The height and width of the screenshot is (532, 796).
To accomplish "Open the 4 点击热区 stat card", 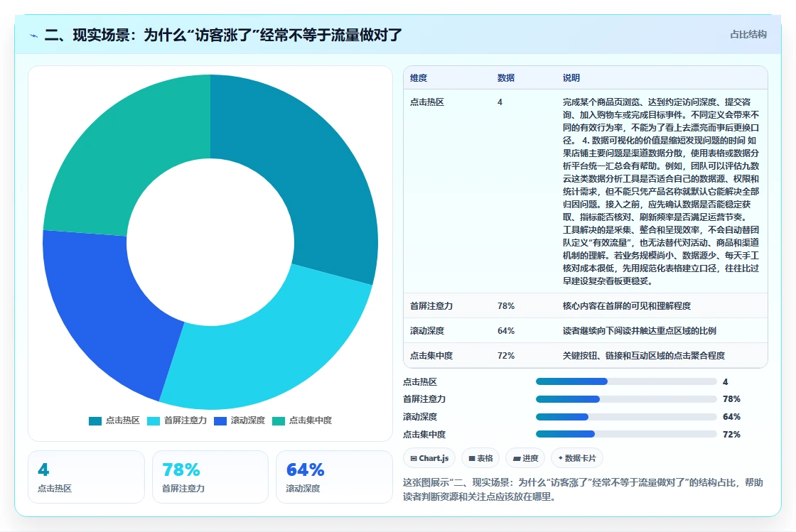I will pos(86,477).
